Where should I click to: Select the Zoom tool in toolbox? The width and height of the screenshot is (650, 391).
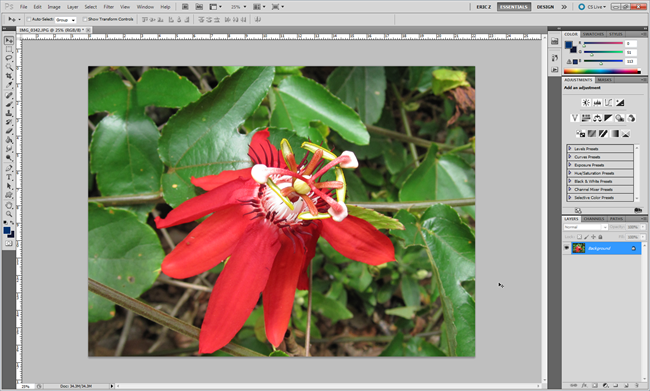click(9, 214)
